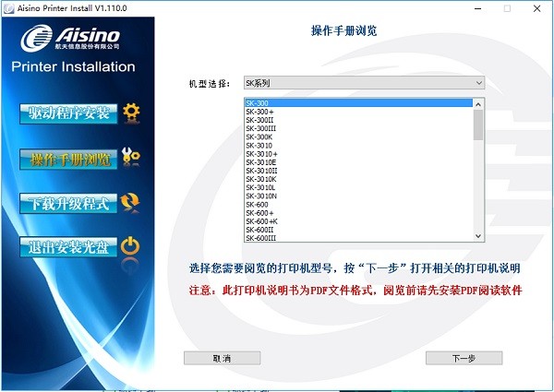554x392 pixels.
Task: Select SK-600+K in model list
Action: pos(358,221)
